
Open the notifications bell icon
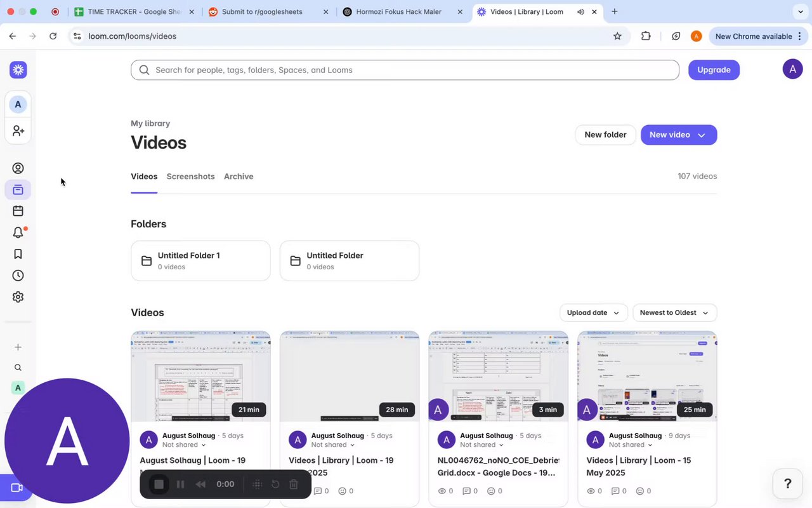tap(18, 232)
